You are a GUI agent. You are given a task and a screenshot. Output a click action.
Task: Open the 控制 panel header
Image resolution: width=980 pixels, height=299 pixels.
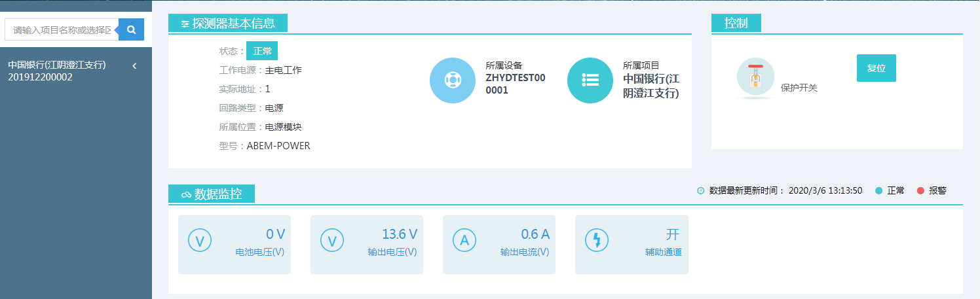[736, 24]
